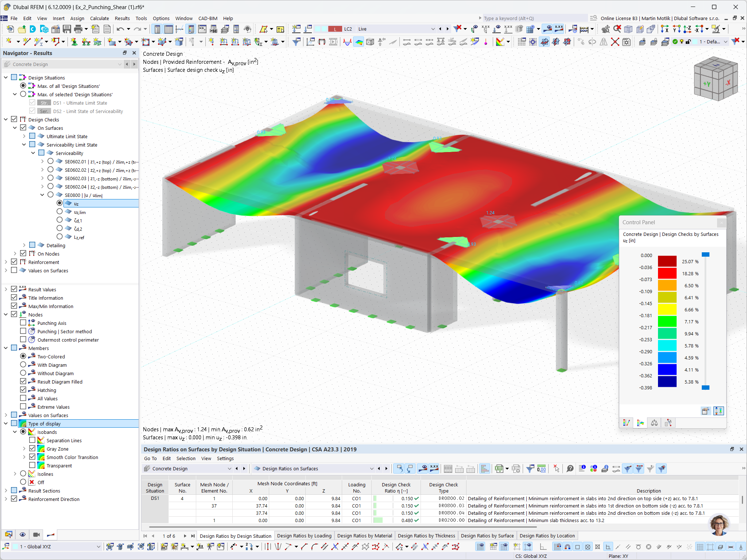Toggle the colored results display icon in the toolbar
This screenshot has height=560, width=747.
[x=359, y=42]
